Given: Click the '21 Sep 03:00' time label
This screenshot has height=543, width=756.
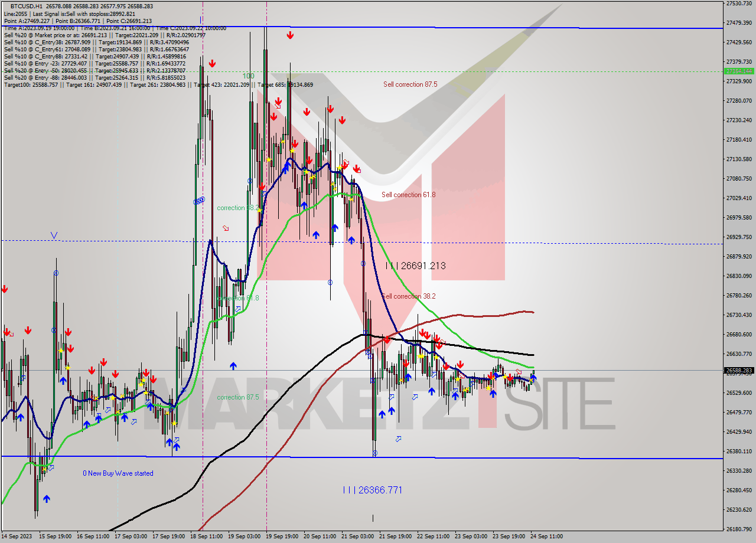Looking at the screenshot, I should [x=358, y=537].
